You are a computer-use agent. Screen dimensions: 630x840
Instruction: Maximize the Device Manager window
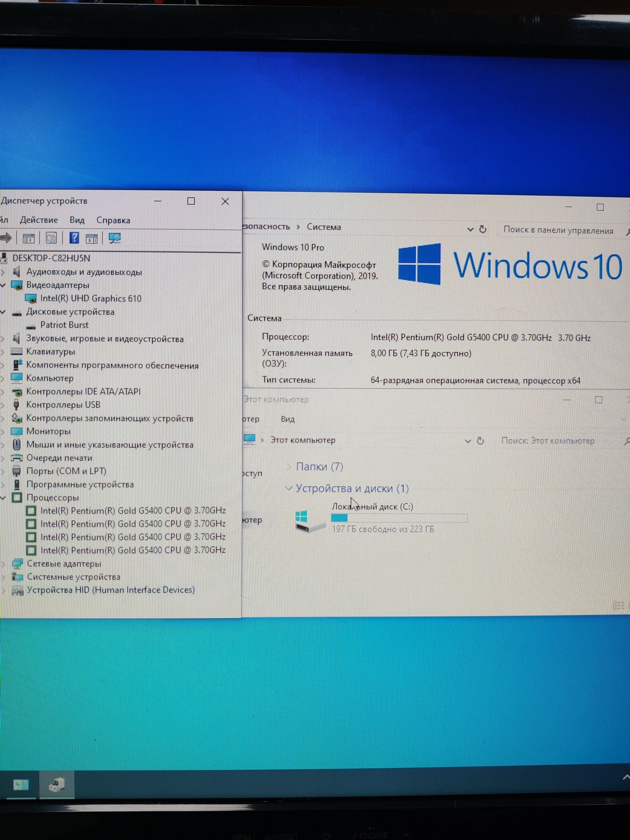[191, 201]
